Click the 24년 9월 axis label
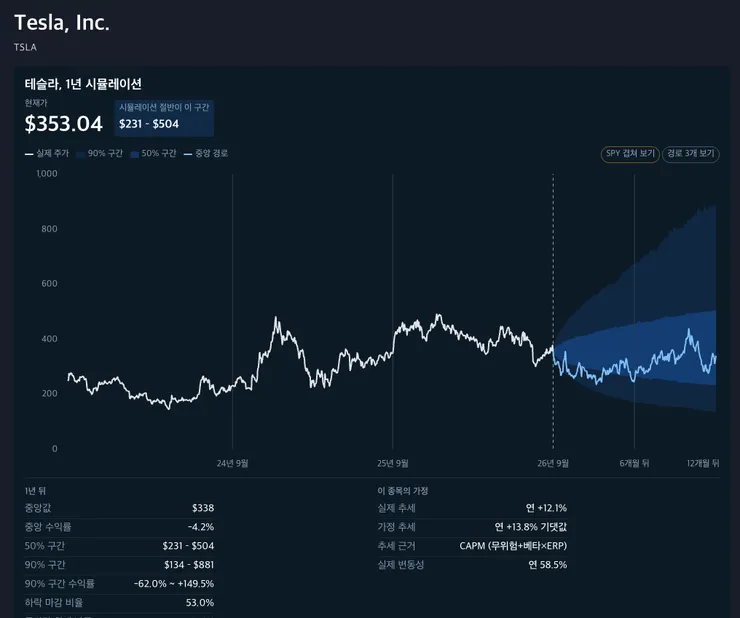This screenshot has width=740, height=618. (x=232, y=463)
